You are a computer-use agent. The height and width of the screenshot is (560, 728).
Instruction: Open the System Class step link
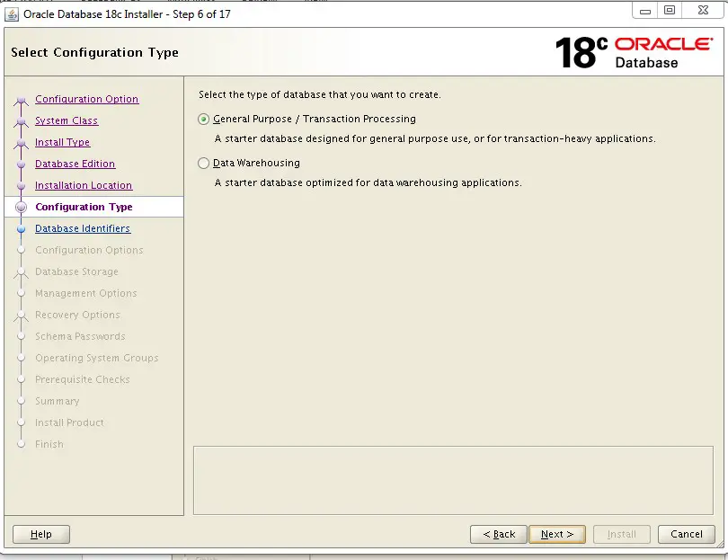pyautogui.click(x=67, y=120)
